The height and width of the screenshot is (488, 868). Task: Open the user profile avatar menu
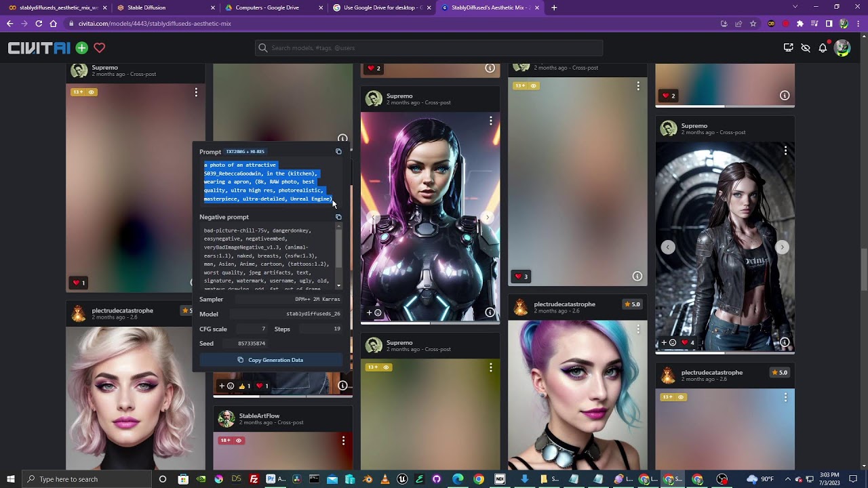842,47
